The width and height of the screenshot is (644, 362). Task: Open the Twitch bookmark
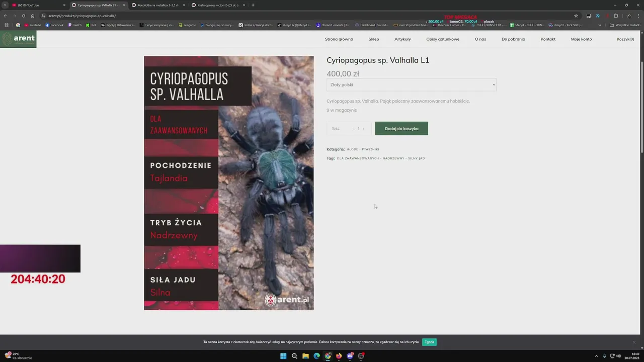pyautogui.click(x=75, y=25)
